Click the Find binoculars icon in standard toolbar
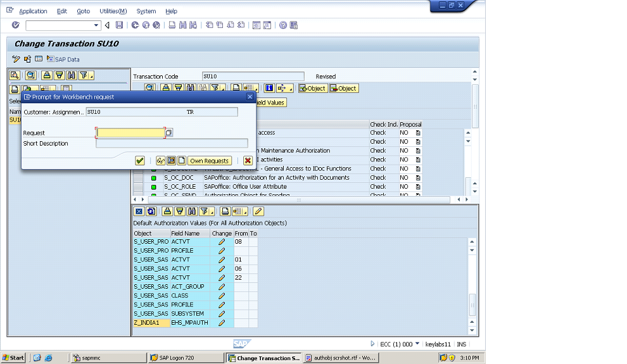This screenshot has height=364, width=627. pyautogui.click(x=183, y=25)
